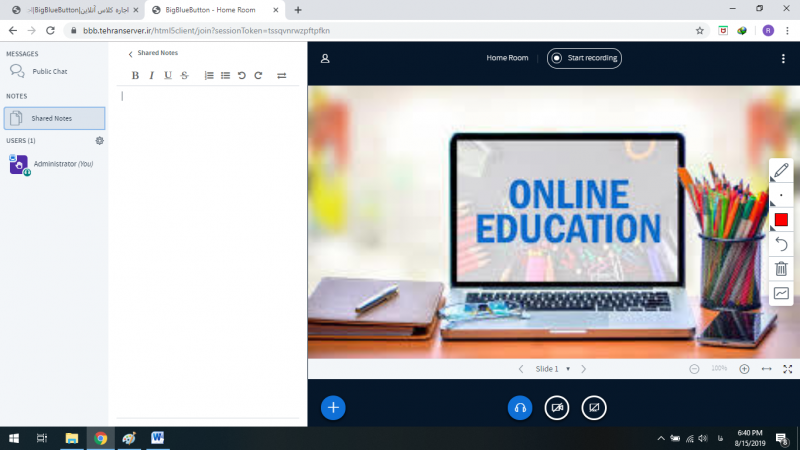The image size is (800, 450).
Task: Leave audio using the headphones button
Action: pos(520,407)
